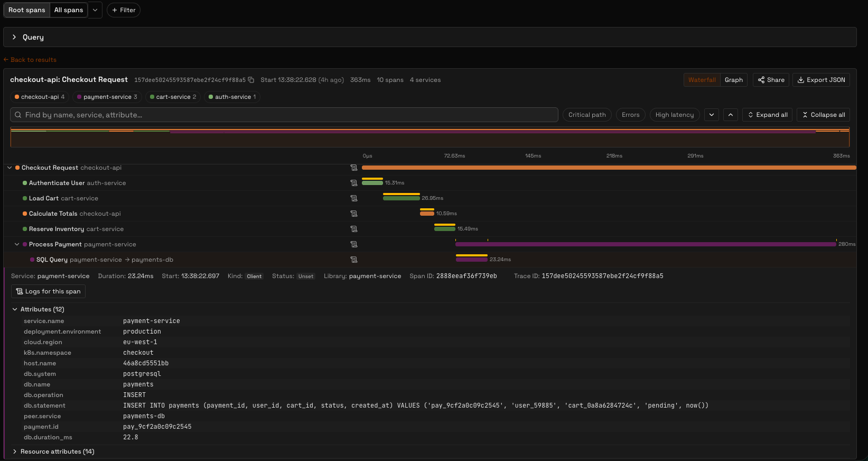
Task: Click the SQL Query purple duration bar
Action: tap(472, 260)
